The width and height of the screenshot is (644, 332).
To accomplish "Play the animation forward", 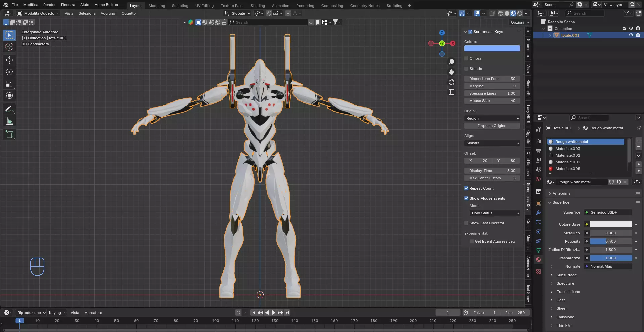I will 274,313.
